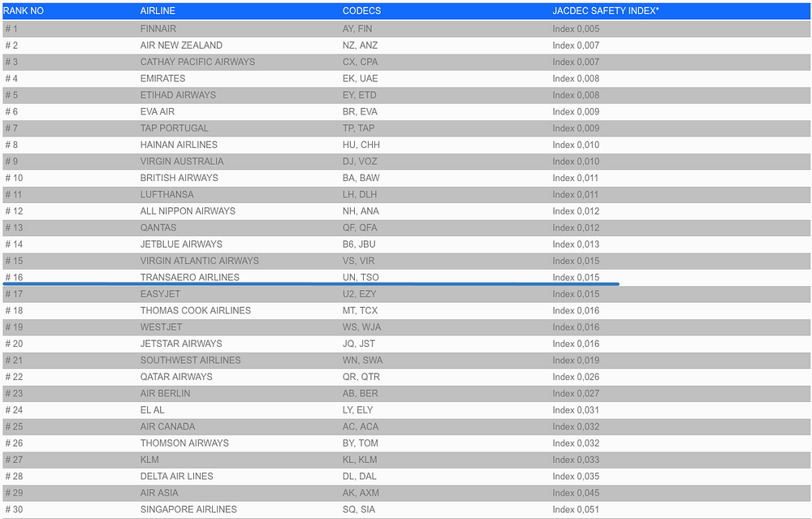Click the AIRLINE column header
Viewport: 812px width, 519px height.
[158, 11]
